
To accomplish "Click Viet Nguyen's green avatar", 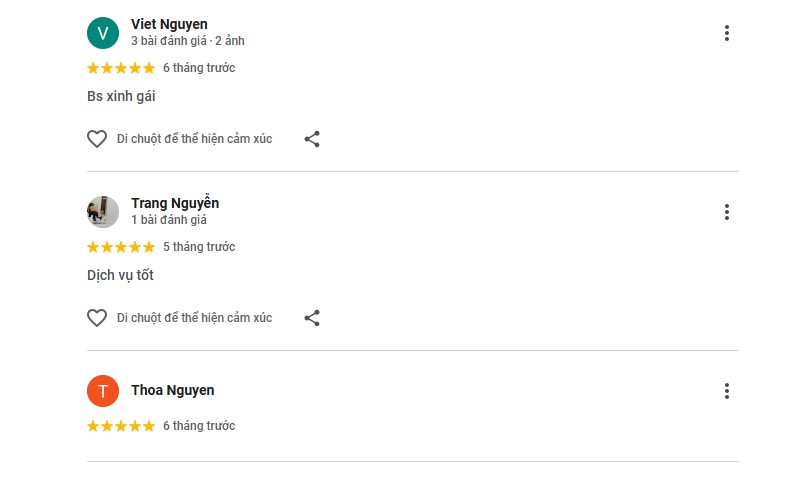I will coord(103,33).
